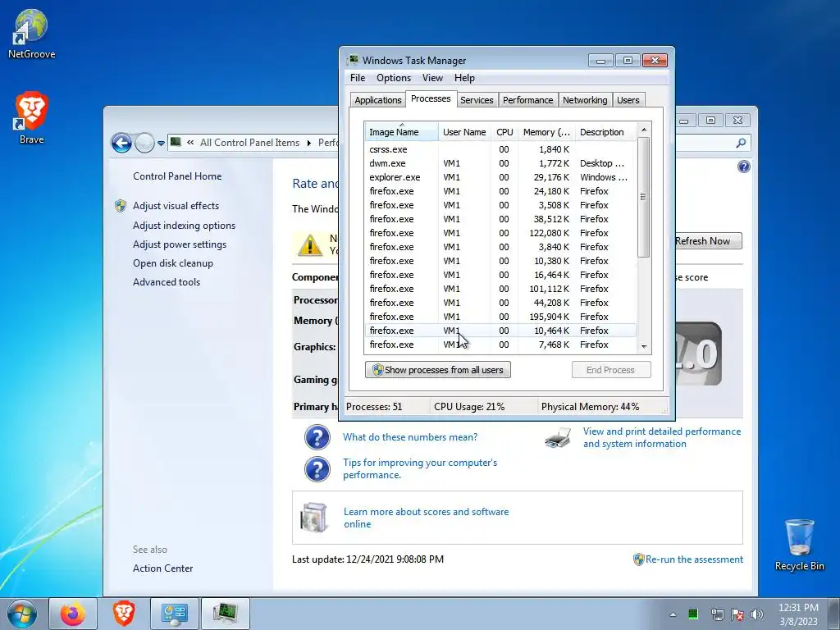Open Action Center link under See also
This screenshot has height=630, width=840.
(163, 568)
